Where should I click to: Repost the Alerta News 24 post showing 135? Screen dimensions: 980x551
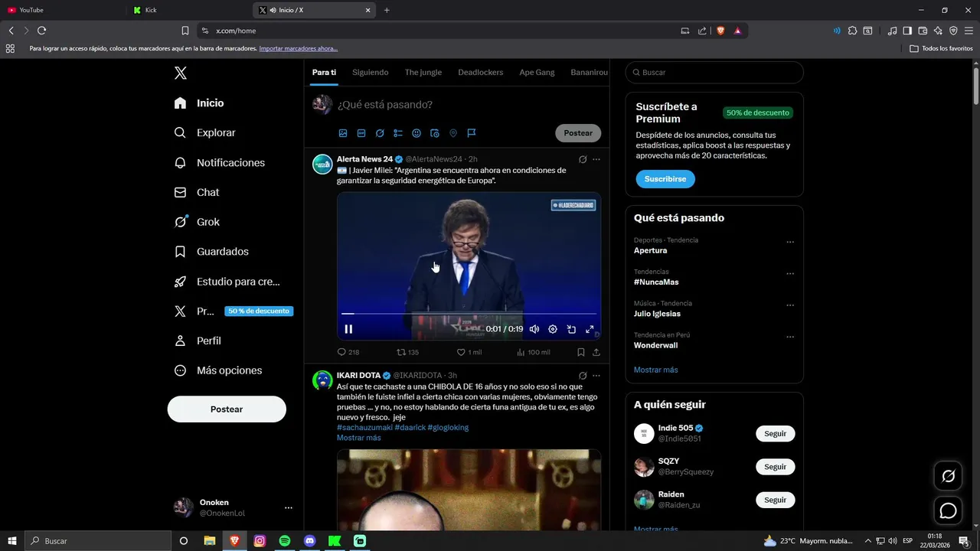click(x=407, y=352)
